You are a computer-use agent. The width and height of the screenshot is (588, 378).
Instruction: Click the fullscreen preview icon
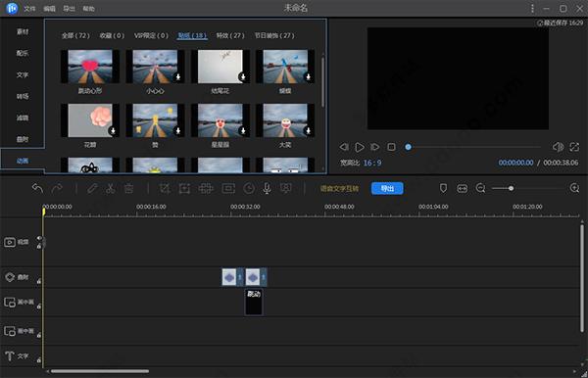[574, 147]
